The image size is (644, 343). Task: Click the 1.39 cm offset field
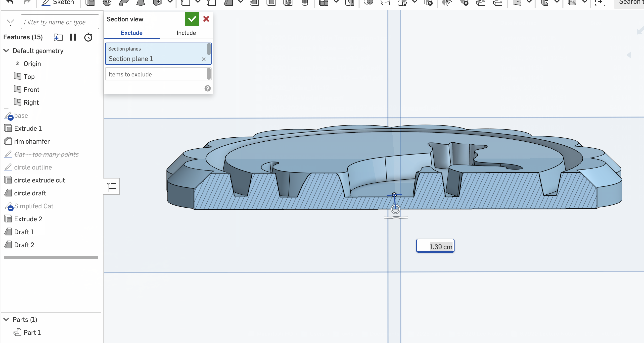click(x=435, y=246)
